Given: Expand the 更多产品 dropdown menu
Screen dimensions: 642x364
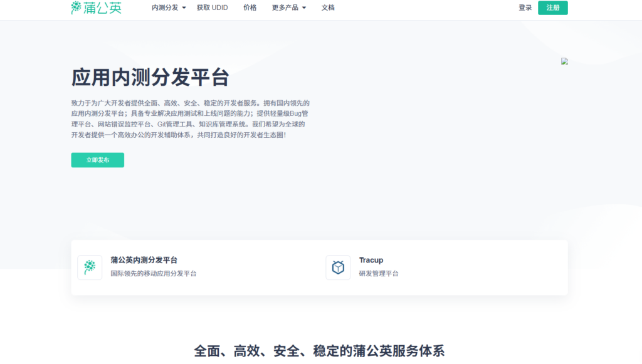Looking at the screenshot, I should [x=285, y=9].
